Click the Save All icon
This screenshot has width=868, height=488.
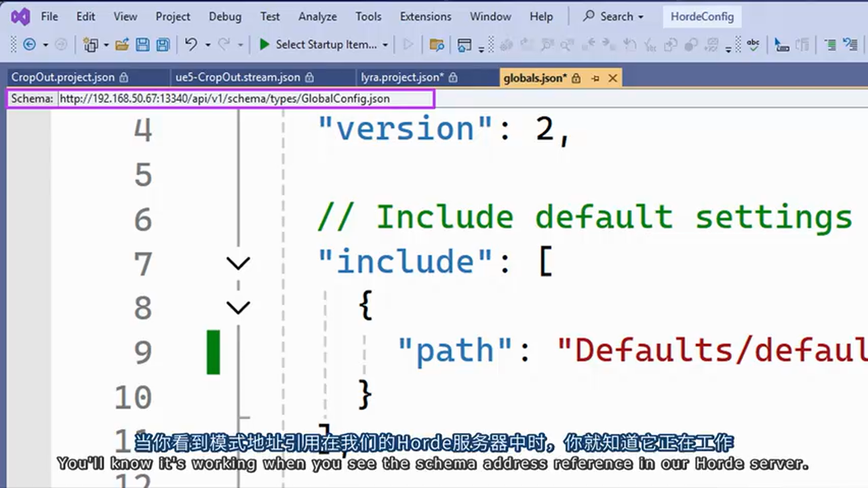pos(163,45)
